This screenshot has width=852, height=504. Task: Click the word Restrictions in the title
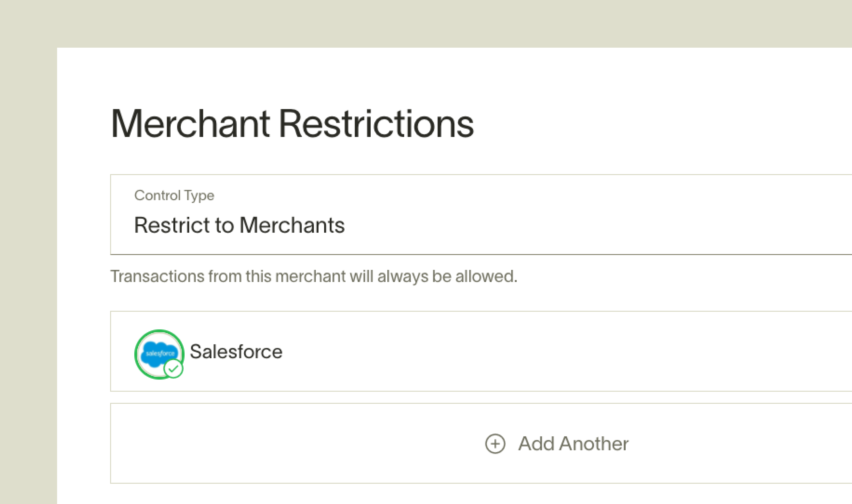pyautogui.click(x=376, y=124)
